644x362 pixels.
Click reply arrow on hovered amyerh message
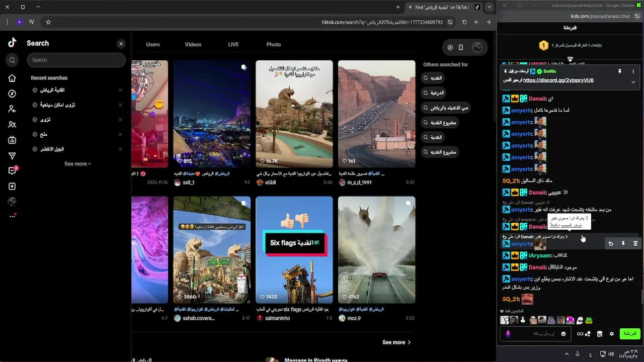[611, 243]
